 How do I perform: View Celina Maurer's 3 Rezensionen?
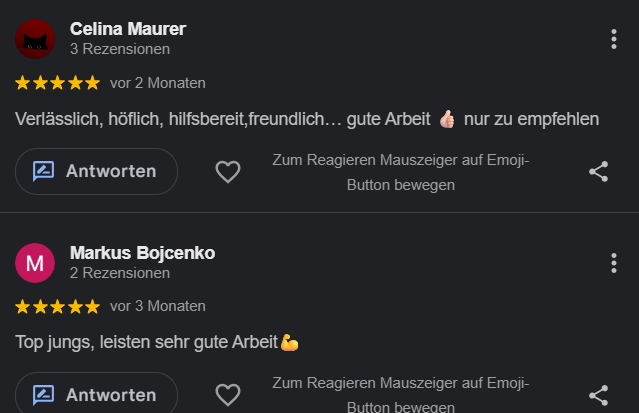coord(120,48)
